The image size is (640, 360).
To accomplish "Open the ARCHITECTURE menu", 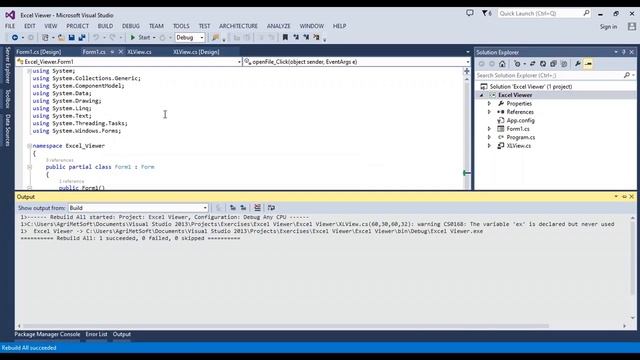I will click(238, 26).
